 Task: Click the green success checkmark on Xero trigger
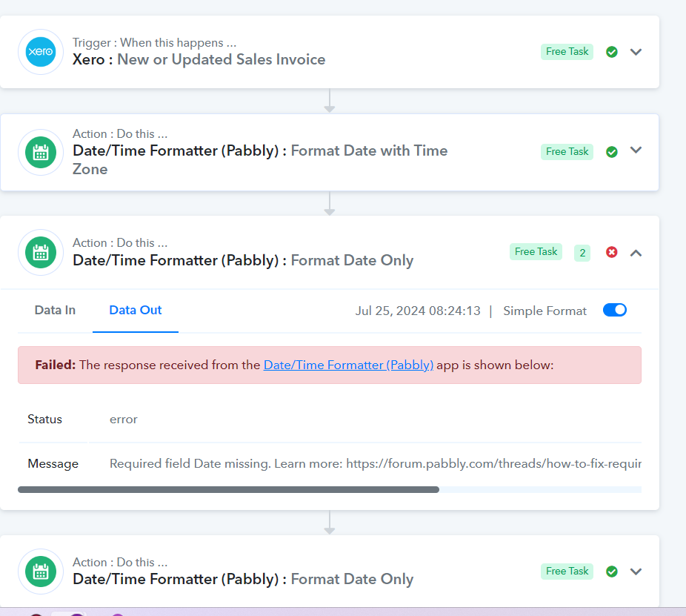pos(612,52)
